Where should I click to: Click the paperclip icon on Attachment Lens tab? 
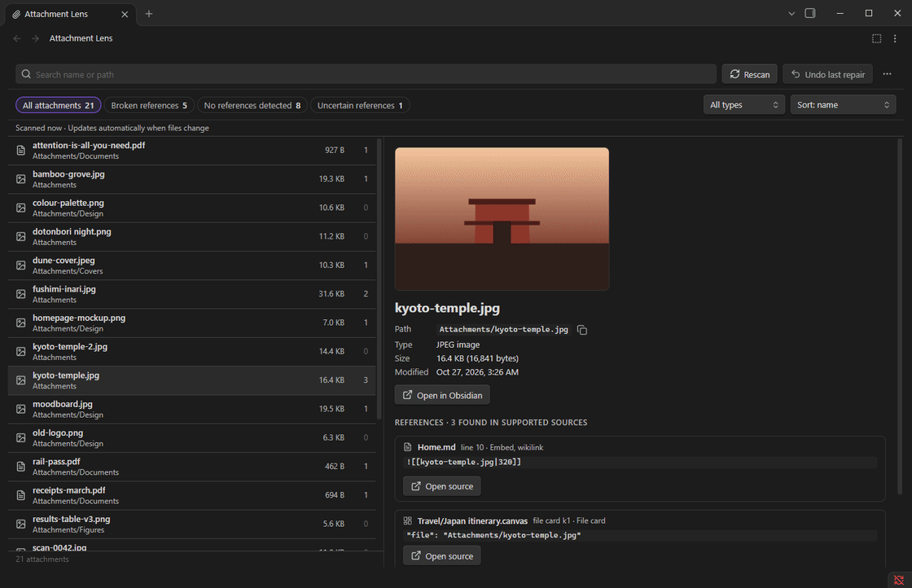[16, 14]
